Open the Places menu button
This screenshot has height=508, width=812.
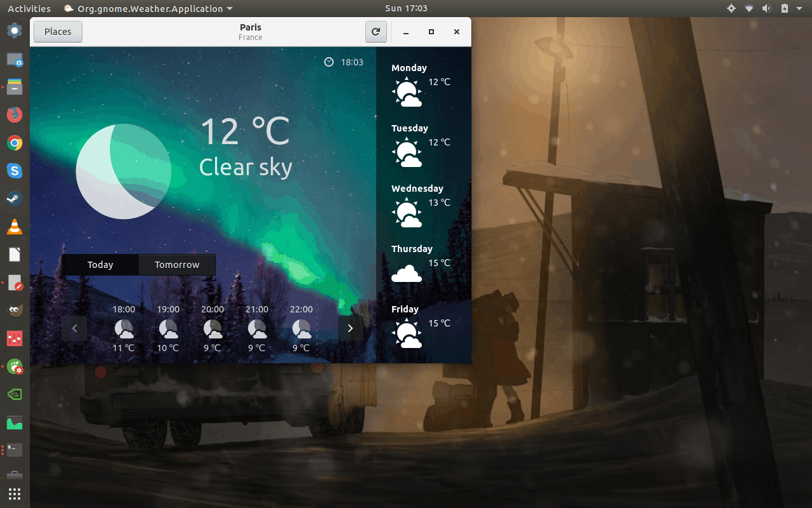(x=58, y=32)
